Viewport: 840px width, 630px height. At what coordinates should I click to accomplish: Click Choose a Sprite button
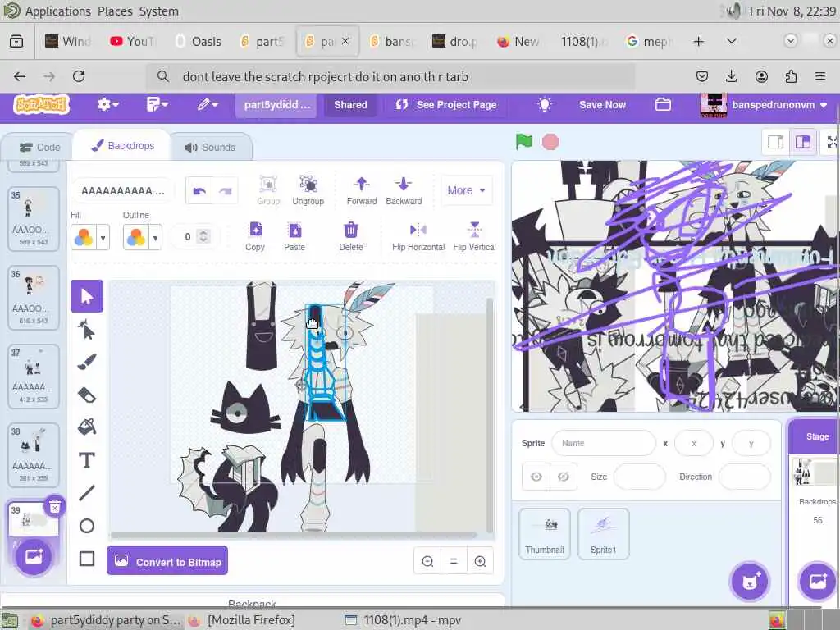click(x=750, y=582)
